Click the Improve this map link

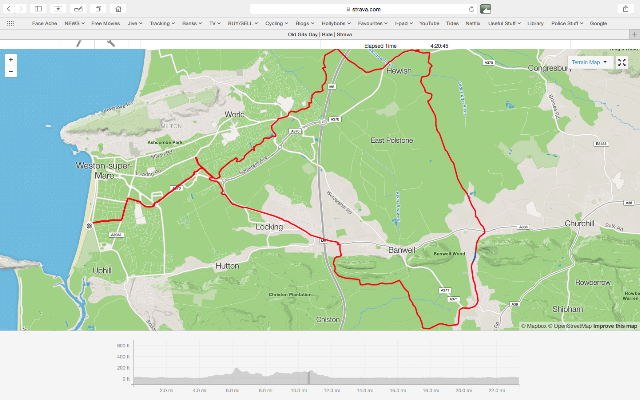tap(615, 326)
